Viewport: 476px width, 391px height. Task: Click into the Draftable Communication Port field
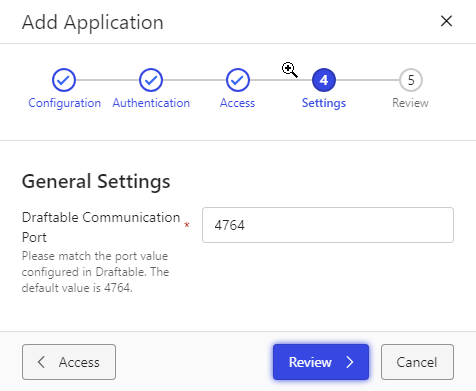[328, 225]
